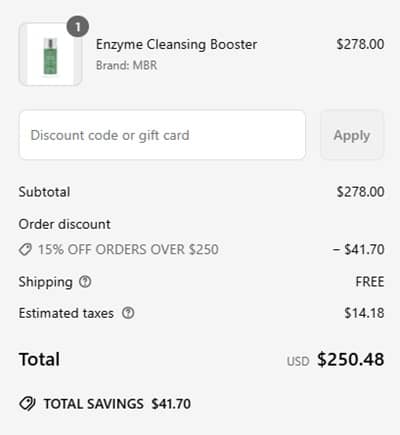Click the product price $278.00 at top
400x435 pixels.
[x=360, y=44]
